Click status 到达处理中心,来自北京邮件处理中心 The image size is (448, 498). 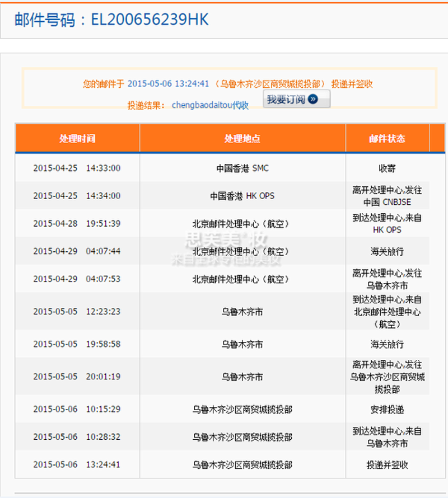pos(388,312)
